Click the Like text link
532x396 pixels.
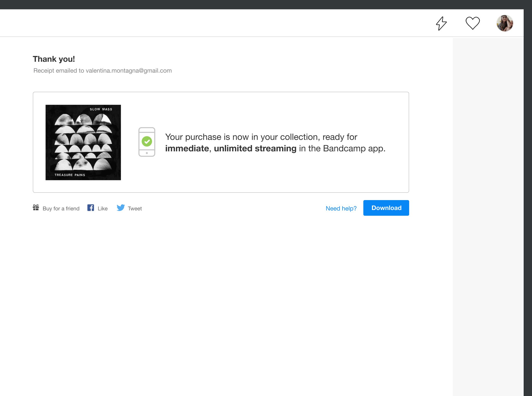coord(103,208)
